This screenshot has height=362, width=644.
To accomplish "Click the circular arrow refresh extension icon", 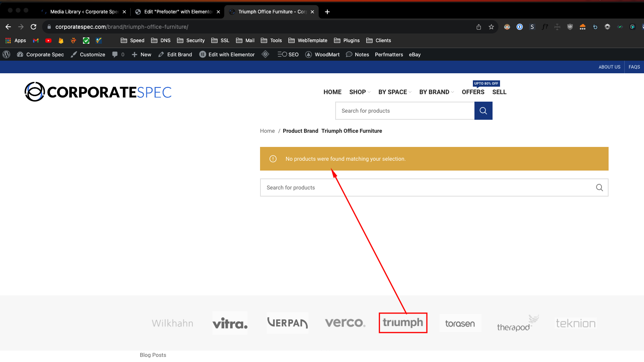I will (x=595, y=27).
